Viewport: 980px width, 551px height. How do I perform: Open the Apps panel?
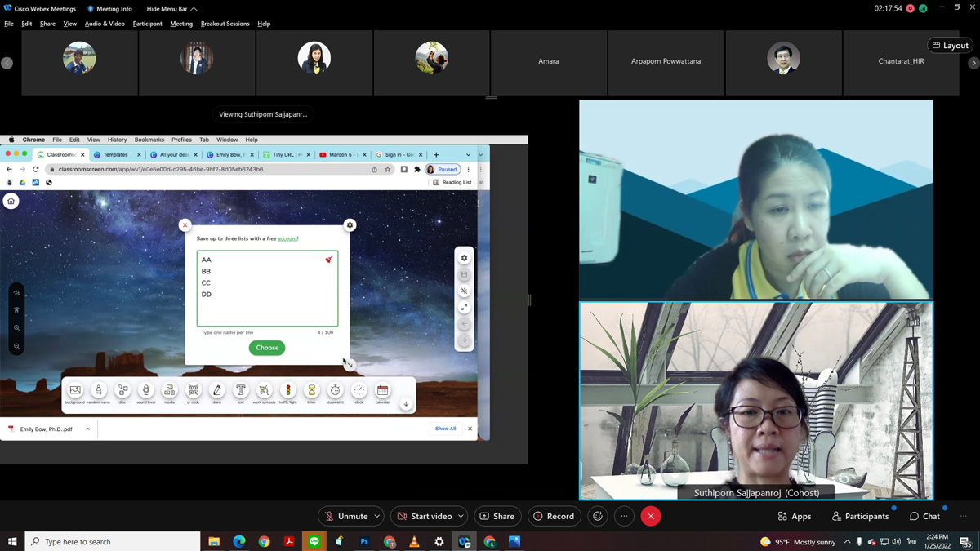(x=795, y=516)
